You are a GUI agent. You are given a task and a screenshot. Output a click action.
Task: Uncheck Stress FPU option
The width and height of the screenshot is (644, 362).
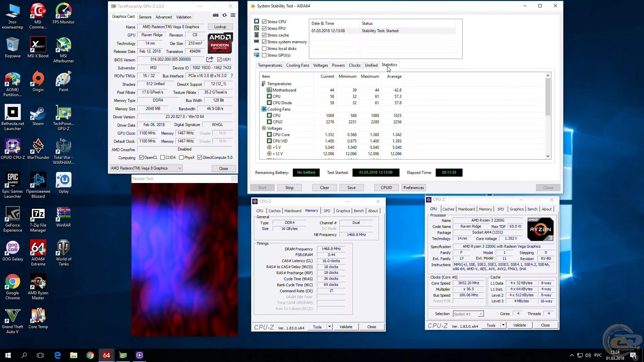(x=264, y=28)
